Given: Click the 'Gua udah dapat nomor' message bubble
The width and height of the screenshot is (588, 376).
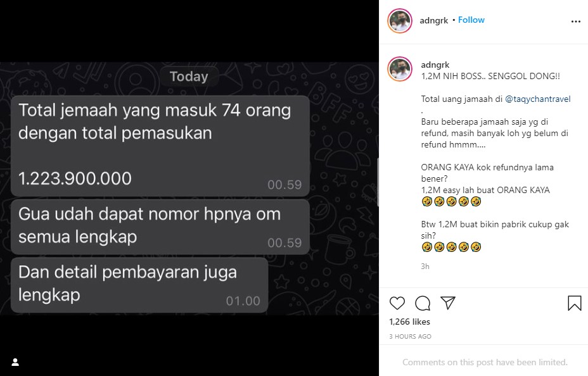Looking at the screenshot, I should 160,227.
